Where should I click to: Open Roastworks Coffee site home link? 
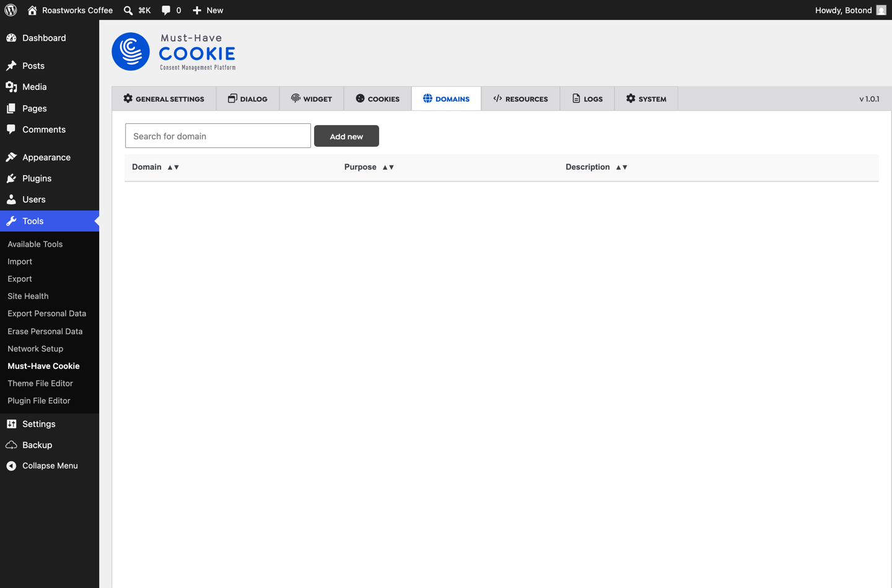coord(70,10)
